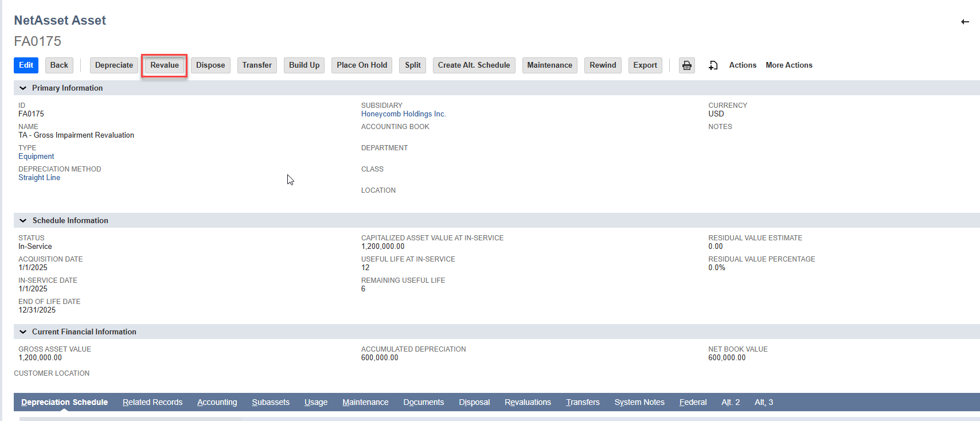This screenshot has width=980, height=421.
Task: Click the back arrow at top right
Action: tap(965, 22)
